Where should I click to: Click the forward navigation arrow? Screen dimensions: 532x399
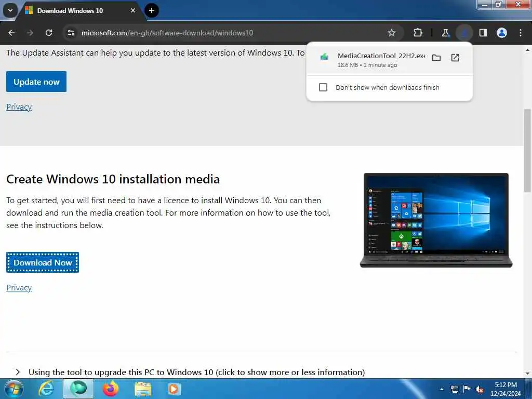[x=30, y=33]
